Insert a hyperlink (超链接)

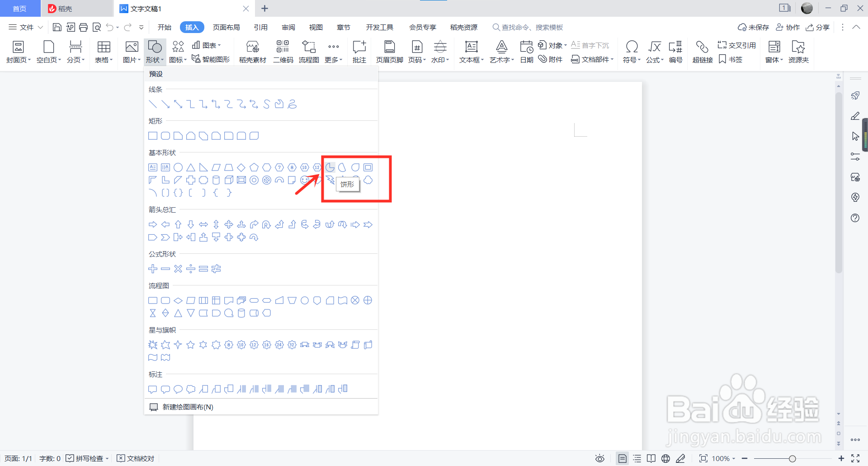point(703,52)
